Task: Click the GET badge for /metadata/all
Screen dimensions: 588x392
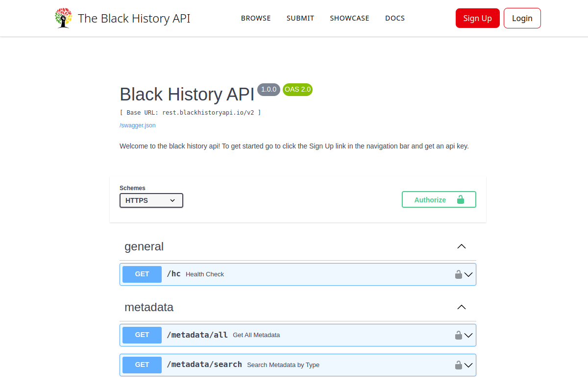Action: click(142, 335)
